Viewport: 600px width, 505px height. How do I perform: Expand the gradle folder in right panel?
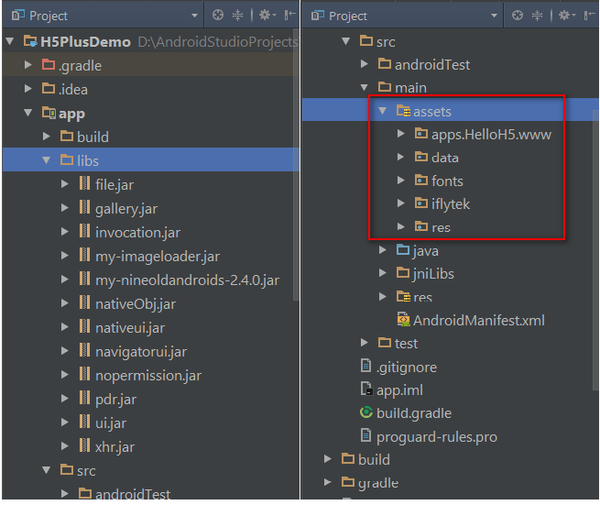tap(327, 482)
